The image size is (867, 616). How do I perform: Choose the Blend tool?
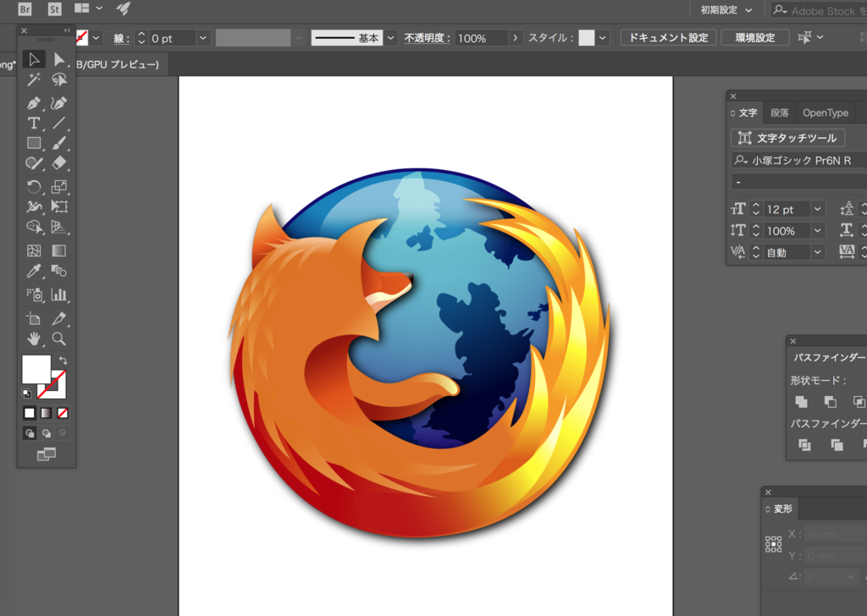59,271
